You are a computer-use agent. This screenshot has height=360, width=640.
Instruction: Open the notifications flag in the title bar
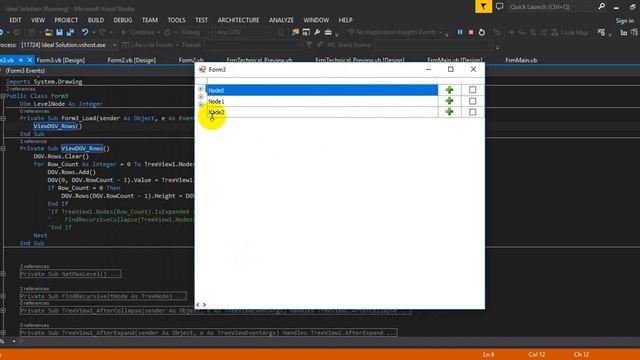click(x=483, y=7)
